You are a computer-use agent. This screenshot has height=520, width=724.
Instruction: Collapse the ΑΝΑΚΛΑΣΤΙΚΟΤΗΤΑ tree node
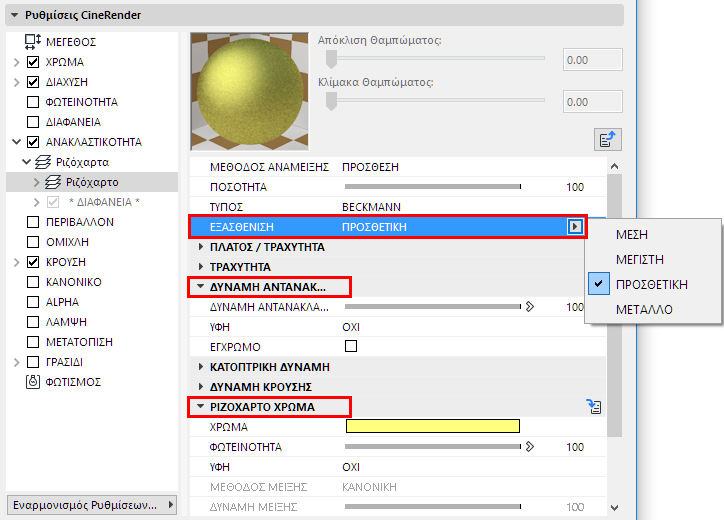[x=17, y=142]
